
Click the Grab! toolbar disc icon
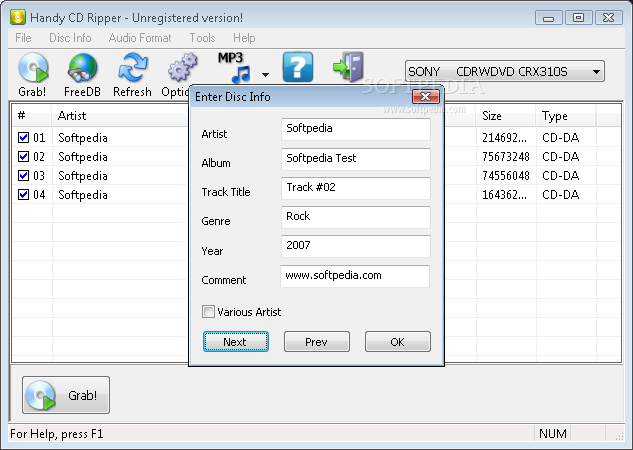tap(33, 68)
